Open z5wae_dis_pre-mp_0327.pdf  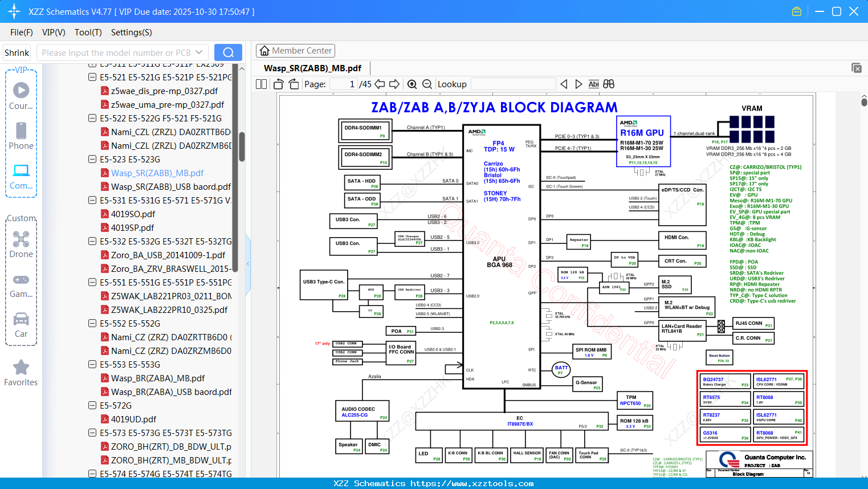click(164, 91)
